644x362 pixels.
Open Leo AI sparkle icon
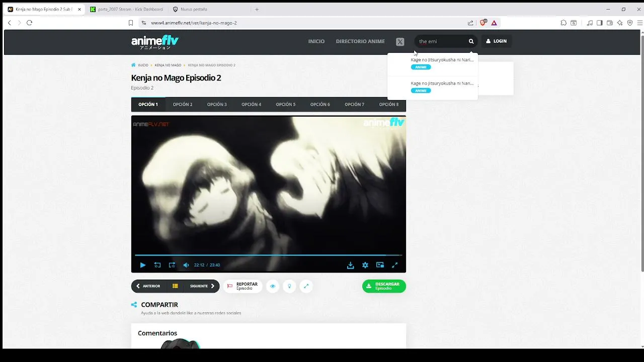620,23
